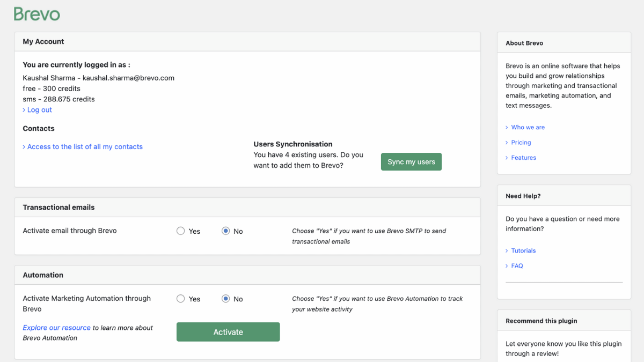Image resolution: width=644 pixels, height=362 pixels.
Task: Click the chevron beside Log out
Action: click(x=24, y=109)
